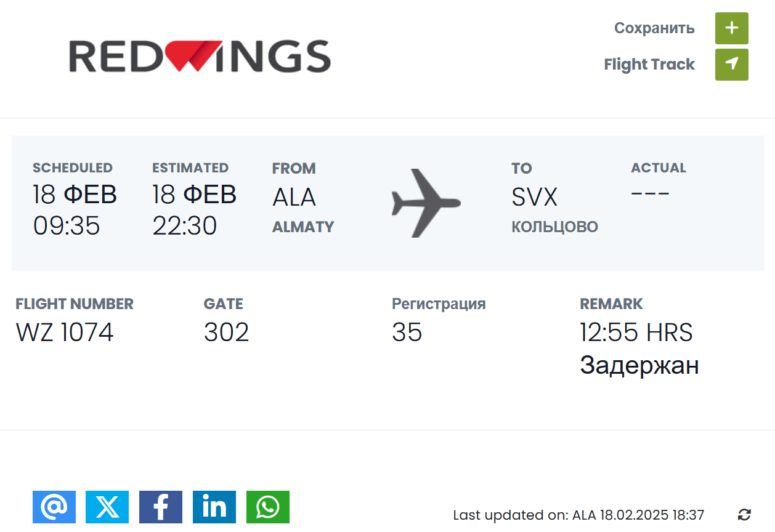The image size is (775, 532).
Task: Click the refresh icon near last updated
Action: (744, 515)
